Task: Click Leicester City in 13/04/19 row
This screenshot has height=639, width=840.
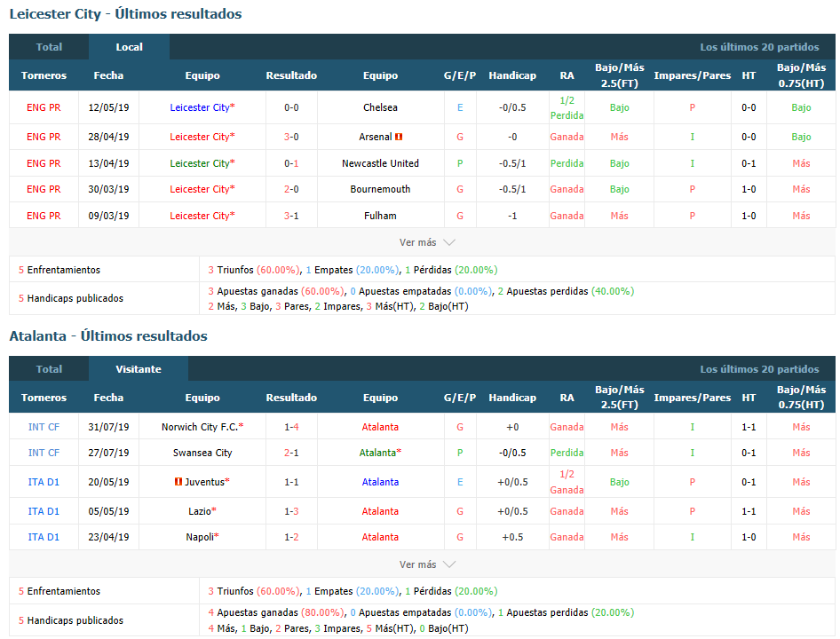Action: [x=200, y=163]
